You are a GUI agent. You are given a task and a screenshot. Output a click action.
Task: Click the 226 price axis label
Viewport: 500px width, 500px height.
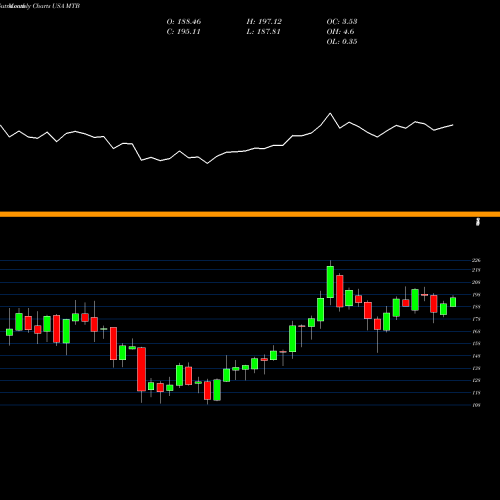476,260
